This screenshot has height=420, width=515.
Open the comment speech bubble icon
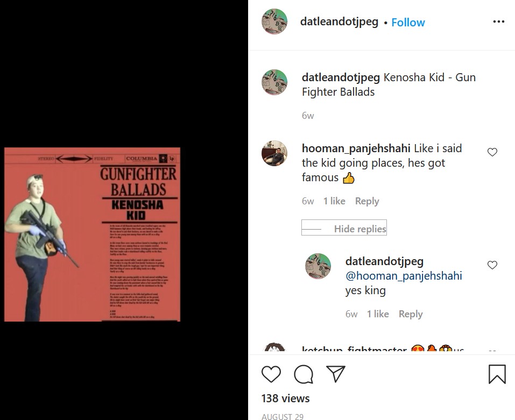(x=304, y=374)
